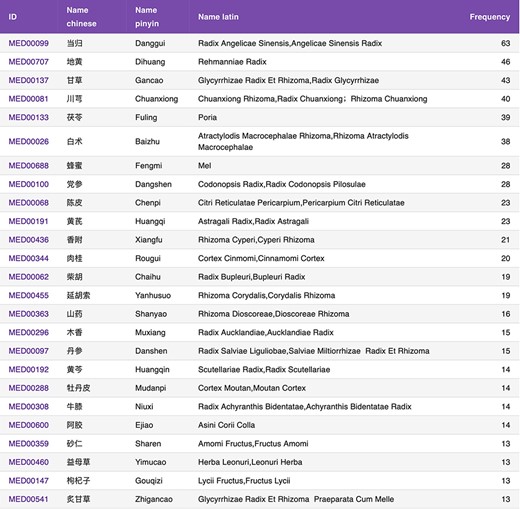Open the MED00026 herb link
This screenshot has height=509, width=520.
(x=29, y=142)
